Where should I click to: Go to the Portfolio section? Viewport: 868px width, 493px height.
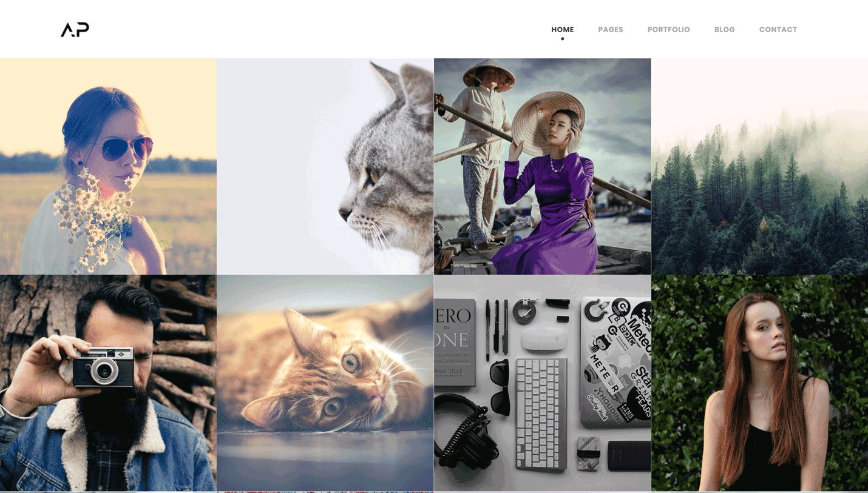coord(668,29)
